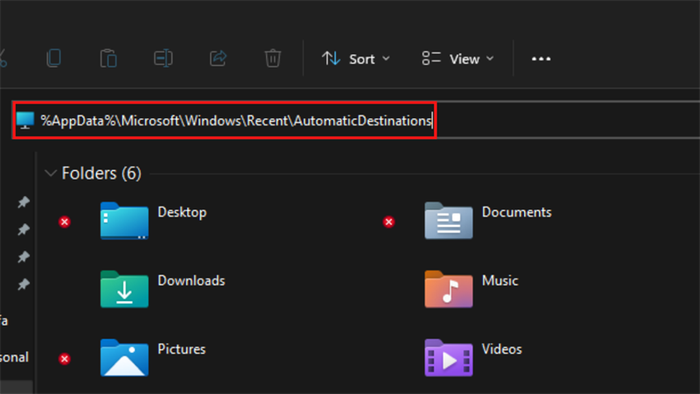Select the Videos folder

pyautogui.click(x=473, y=358)
